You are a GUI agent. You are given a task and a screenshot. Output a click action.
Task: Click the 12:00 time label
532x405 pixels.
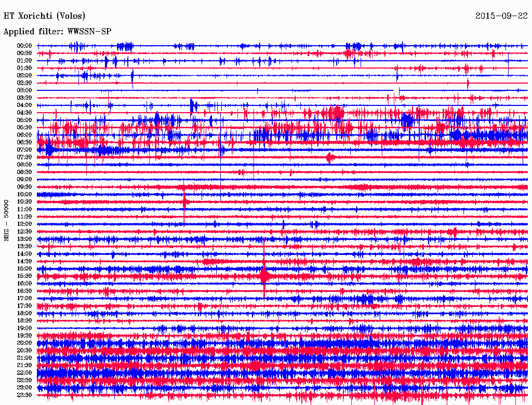pyautogui.click(x=24, y=224)
